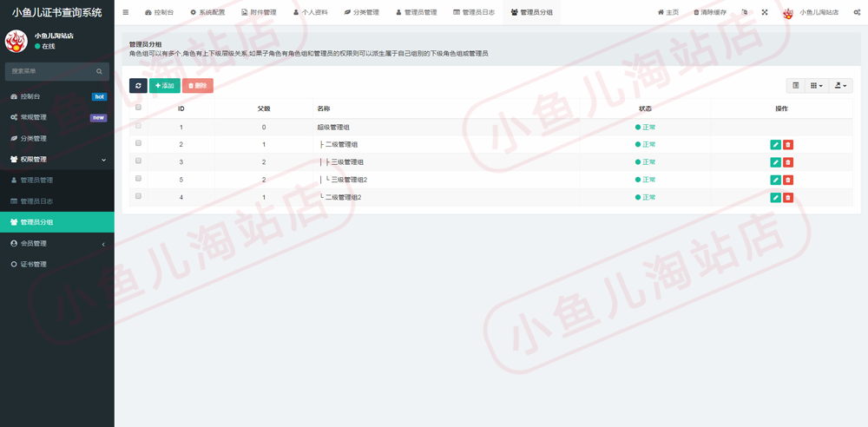The height and width of the screenshot is (427, 868).
Task: Delete the 三级管理组 row
Action: coord(788,162)
